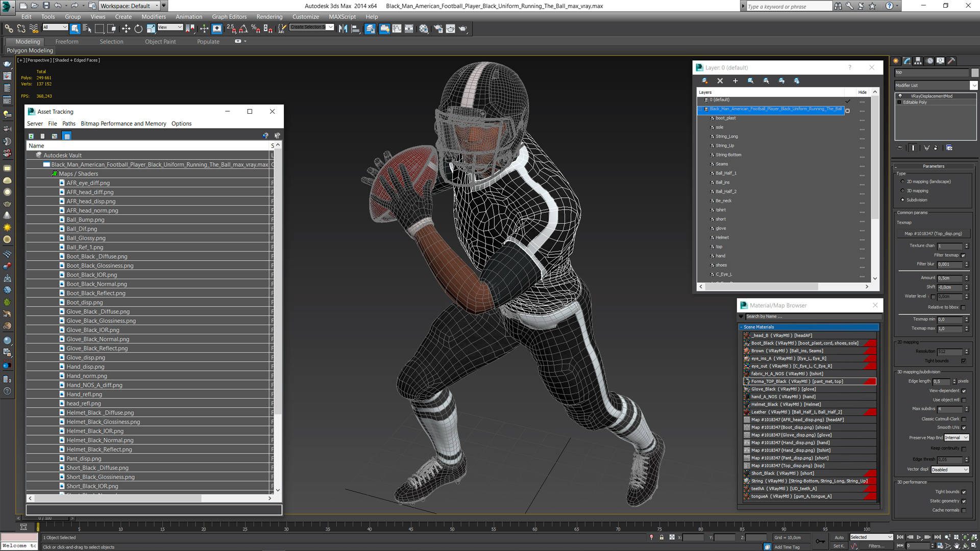980x551 pixels.
Task: Click the Mirror tool icon
Action: [x=343, y=29]
